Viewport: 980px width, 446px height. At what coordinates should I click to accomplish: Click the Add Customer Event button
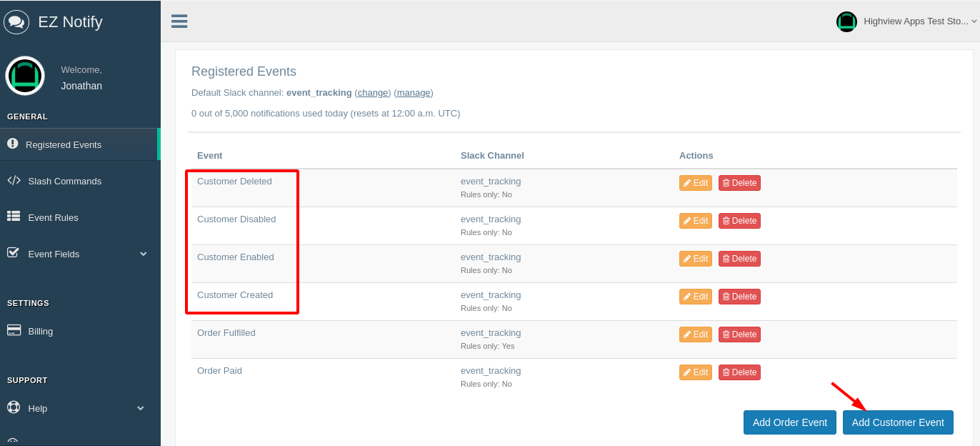898,422
